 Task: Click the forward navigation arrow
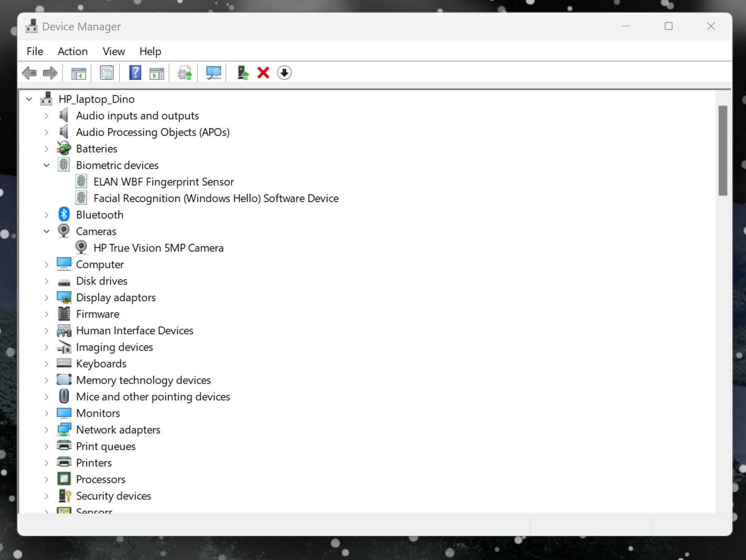coord(50,72)
